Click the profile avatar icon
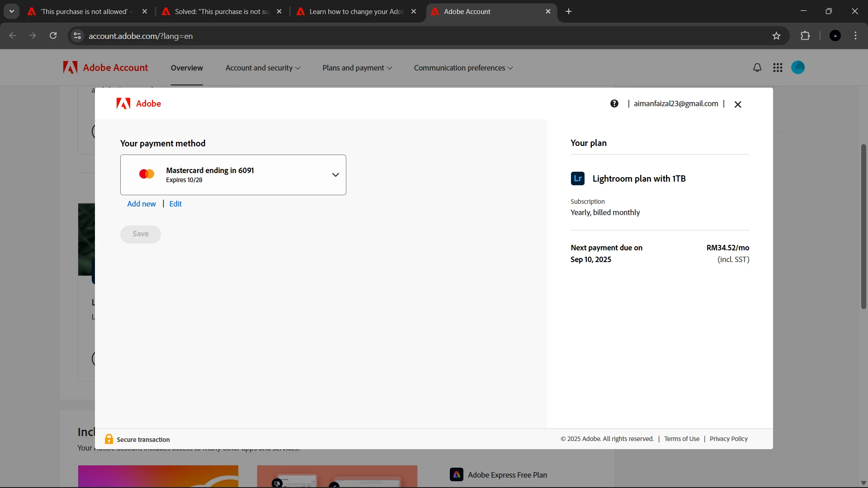 pos(798,68)
